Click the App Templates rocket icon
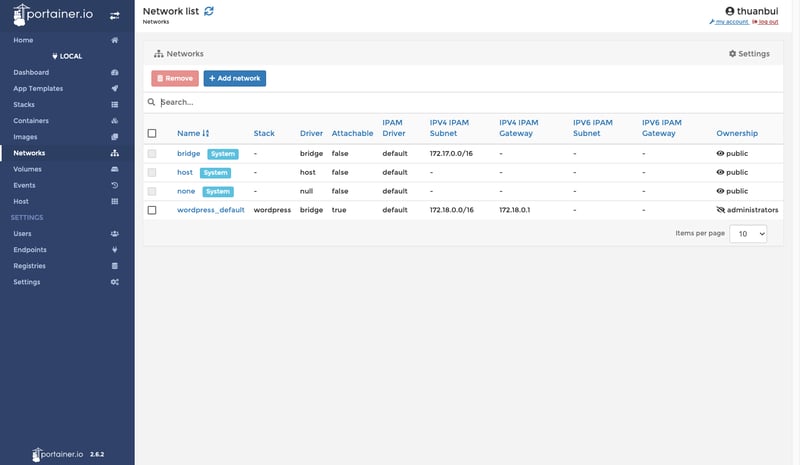 115,89
